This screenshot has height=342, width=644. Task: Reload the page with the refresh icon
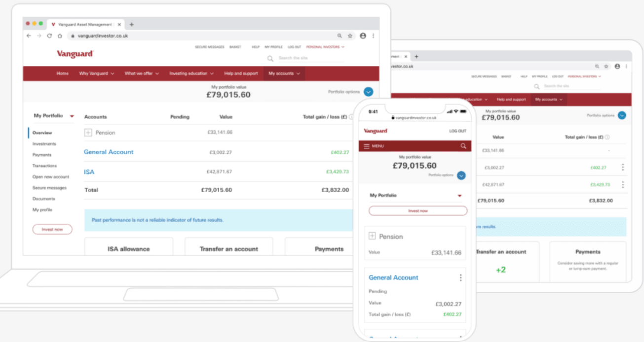(49, 35)
